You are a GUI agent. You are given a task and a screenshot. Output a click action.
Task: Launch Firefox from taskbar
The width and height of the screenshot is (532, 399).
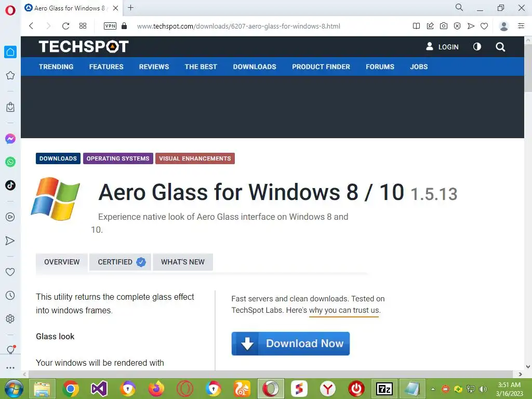[156, 389]
